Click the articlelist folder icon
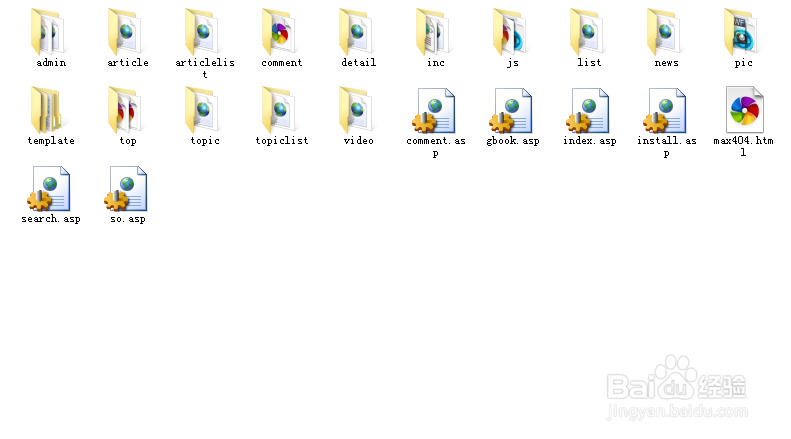The width and height of the screenshot is (791, 439). click(x=203, y=32)
